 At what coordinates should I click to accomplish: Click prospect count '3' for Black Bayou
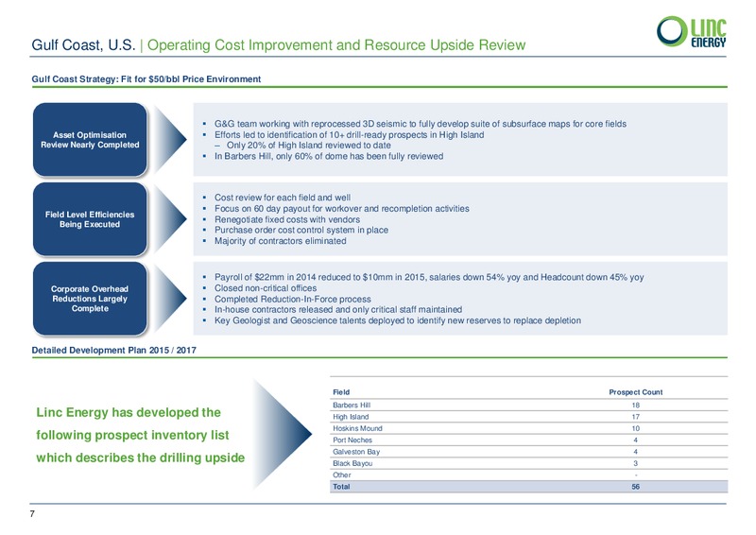[x=635, y=463]
